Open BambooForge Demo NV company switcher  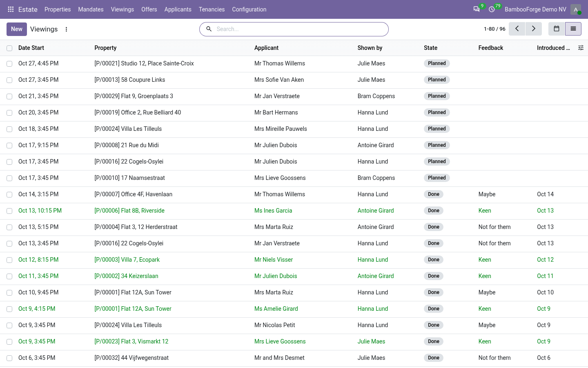(535, 9)
